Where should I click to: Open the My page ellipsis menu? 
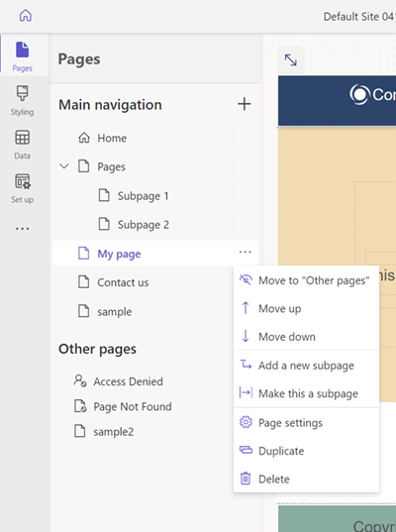pos(246,252)
